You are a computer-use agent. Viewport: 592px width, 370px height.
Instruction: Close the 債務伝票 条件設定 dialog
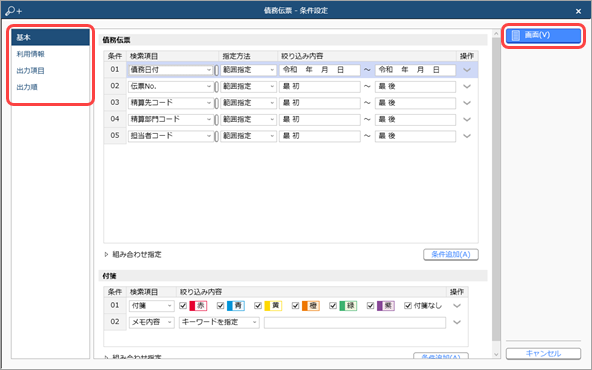click(x=578, y=11)
